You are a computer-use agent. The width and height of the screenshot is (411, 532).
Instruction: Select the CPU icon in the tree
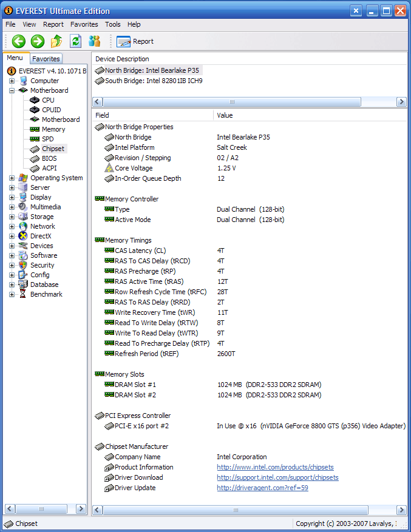pos(35,100)
